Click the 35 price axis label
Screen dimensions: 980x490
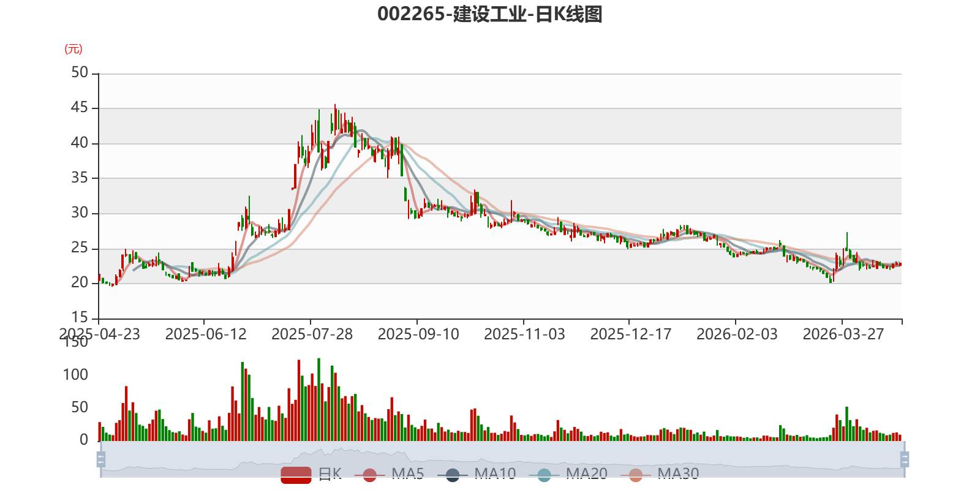point(80,178)
